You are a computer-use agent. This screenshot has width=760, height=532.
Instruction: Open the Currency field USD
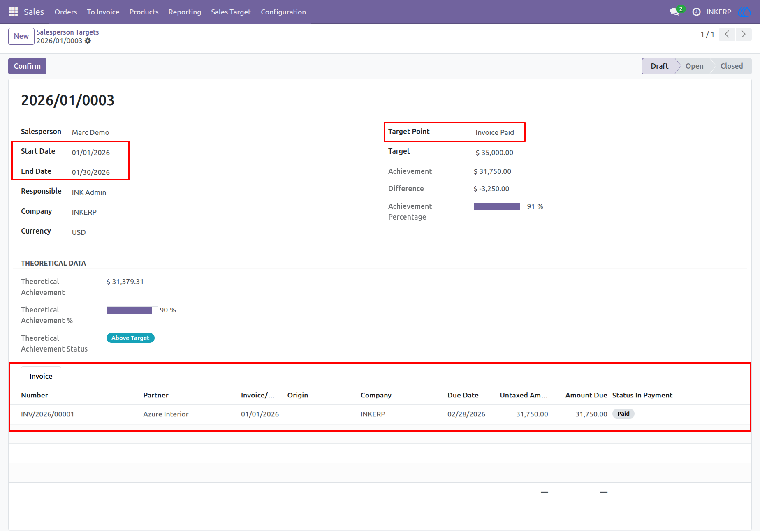[x=79, y=232]
